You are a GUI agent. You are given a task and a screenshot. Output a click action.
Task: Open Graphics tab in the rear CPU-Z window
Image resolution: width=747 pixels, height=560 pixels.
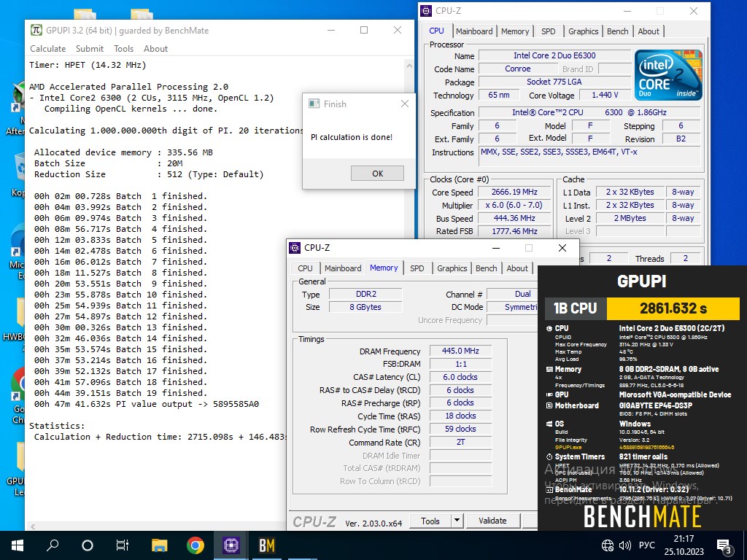click(583, 31)
